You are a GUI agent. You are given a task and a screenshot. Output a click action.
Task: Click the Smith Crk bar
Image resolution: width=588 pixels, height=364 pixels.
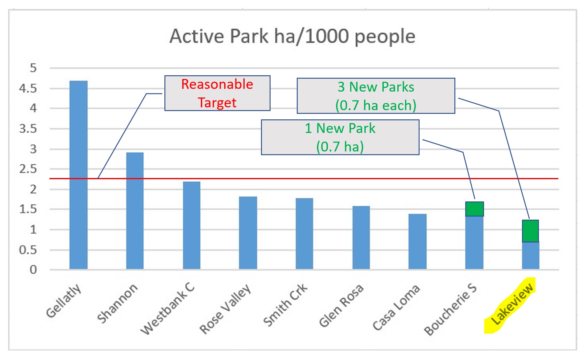pyautogui.click(x=304, y=234)
